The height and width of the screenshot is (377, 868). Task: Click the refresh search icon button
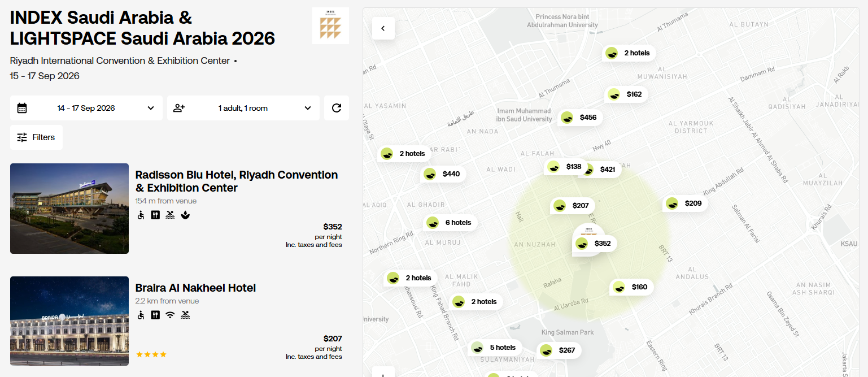(337, 108)
